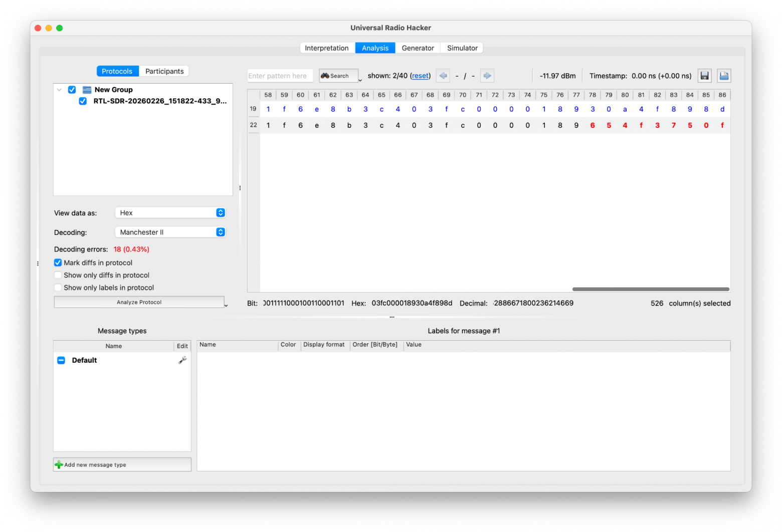Open the Generator tab

tap(418, 48)
